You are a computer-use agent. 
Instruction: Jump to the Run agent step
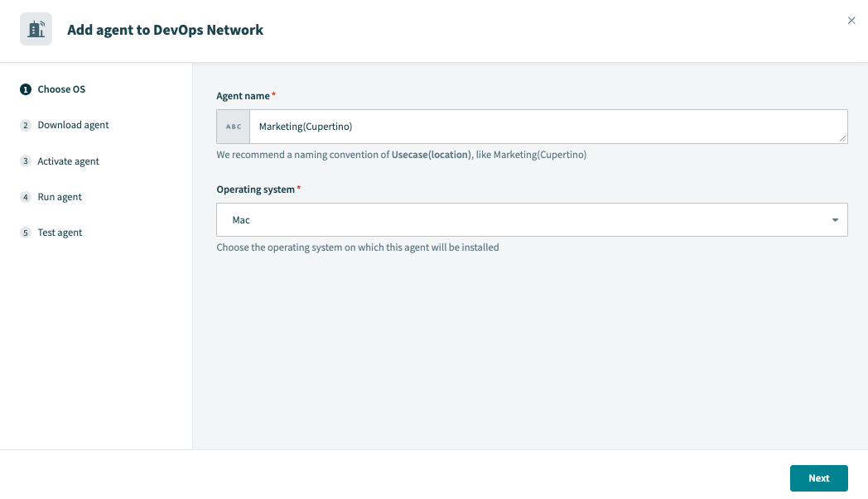click(x=60, y=197)
